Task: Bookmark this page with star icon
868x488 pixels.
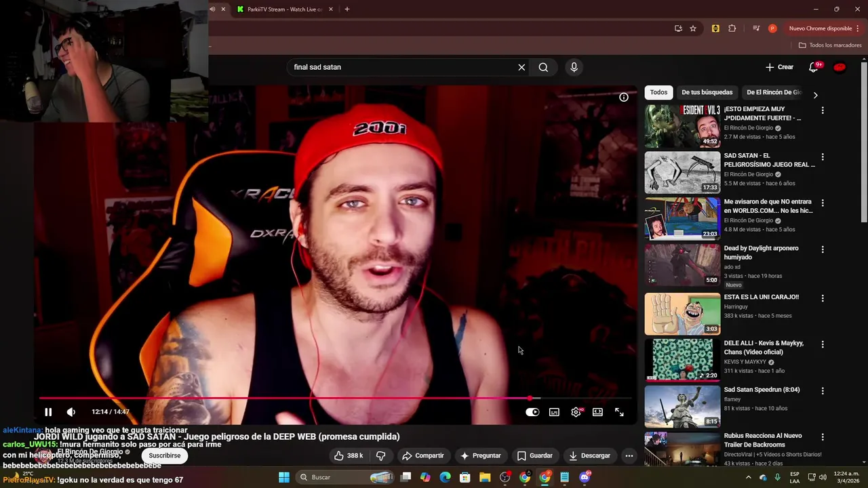Action: click(693, 28)
